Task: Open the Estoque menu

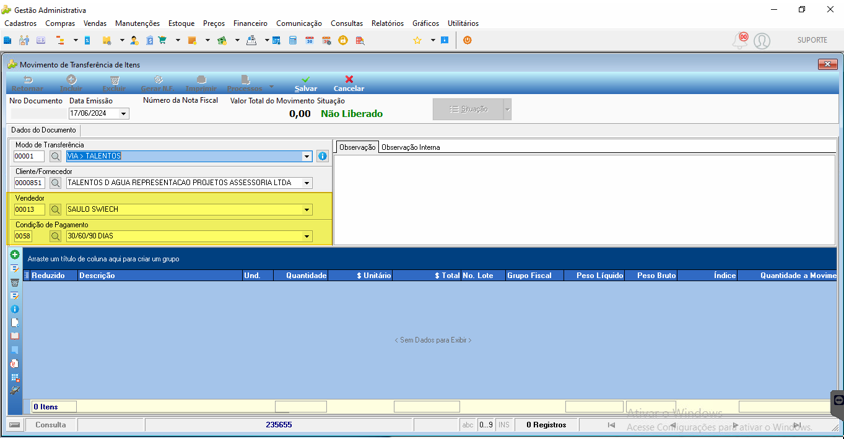Action: pos(181,23)
